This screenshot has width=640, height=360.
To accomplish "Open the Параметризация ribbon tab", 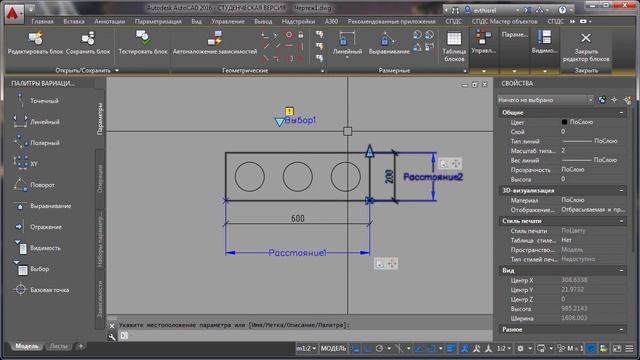I will click(158, 21).
